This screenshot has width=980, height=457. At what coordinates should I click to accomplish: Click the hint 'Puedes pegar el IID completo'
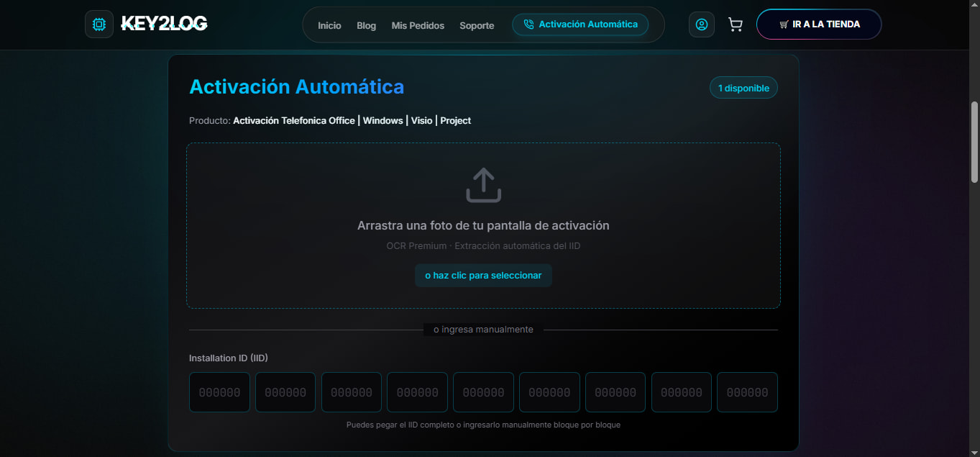[x=400, y=425]
